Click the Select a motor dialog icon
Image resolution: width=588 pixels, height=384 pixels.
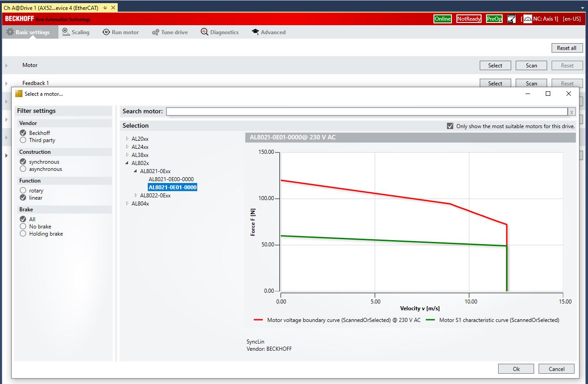coord(19,94)
